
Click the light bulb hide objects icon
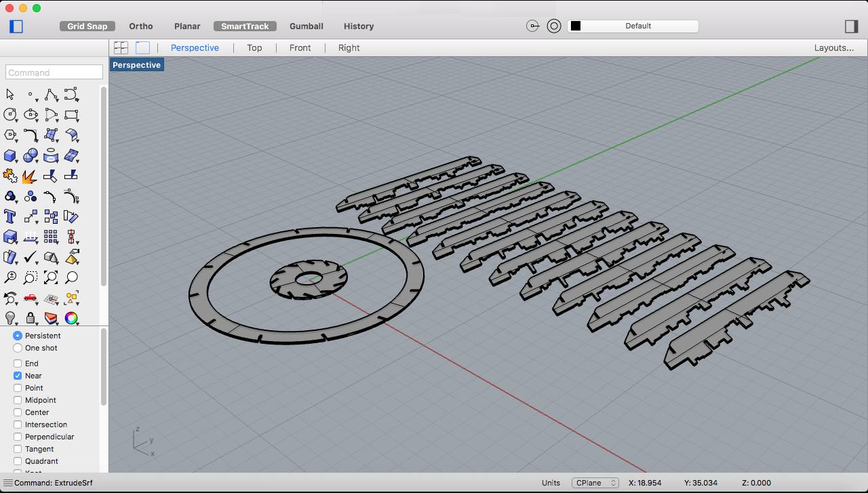coord(10,317)
